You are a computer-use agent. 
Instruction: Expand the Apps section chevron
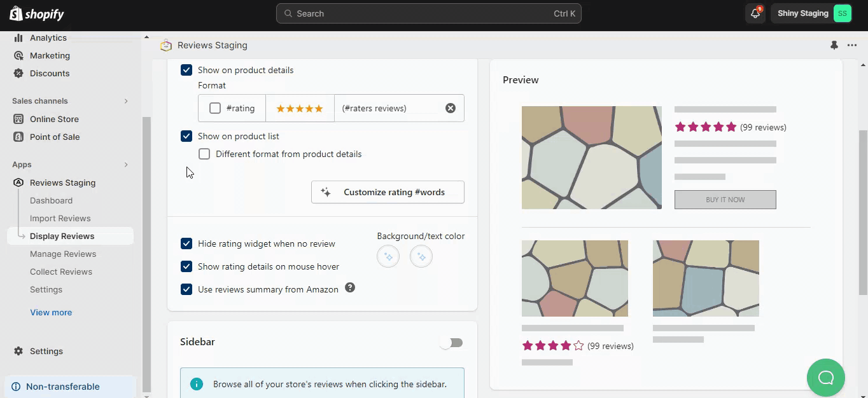(x=126, y=165)
